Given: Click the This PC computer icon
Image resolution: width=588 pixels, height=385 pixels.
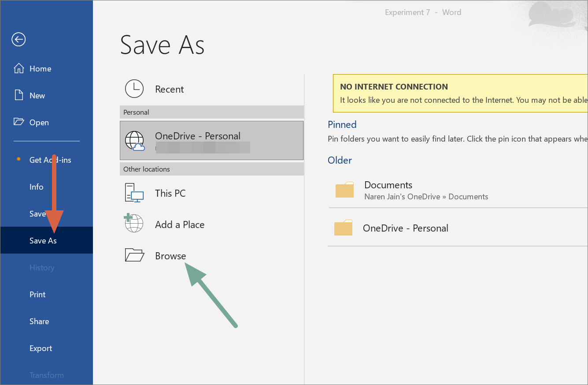Looking at the screenshot, I should pyautogui.click(x=135, y=193).
